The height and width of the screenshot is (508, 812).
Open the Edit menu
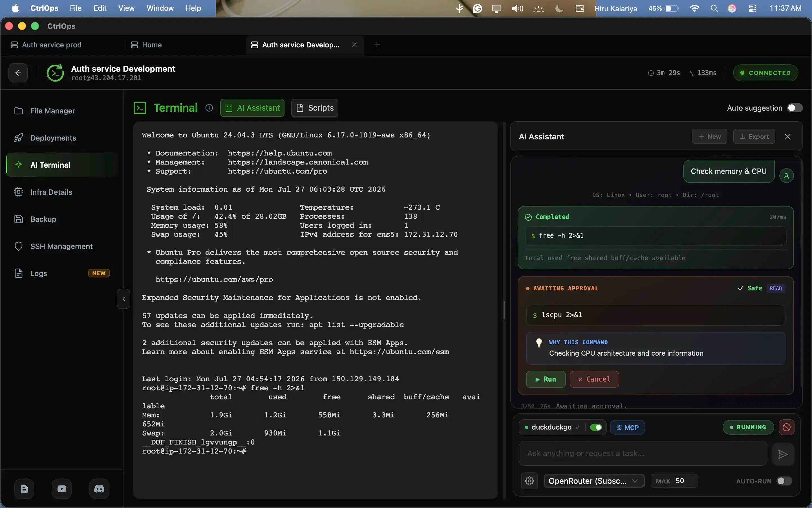100,8
